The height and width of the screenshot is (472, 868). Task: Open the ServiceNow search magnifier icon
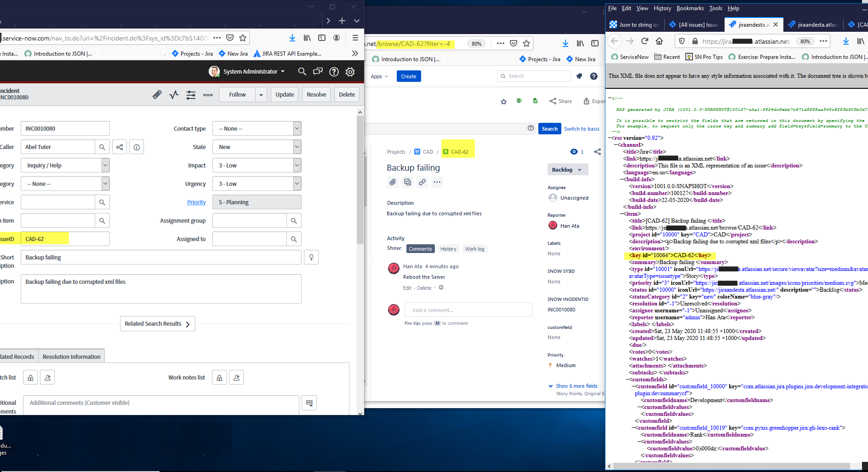tap(302, 71)
